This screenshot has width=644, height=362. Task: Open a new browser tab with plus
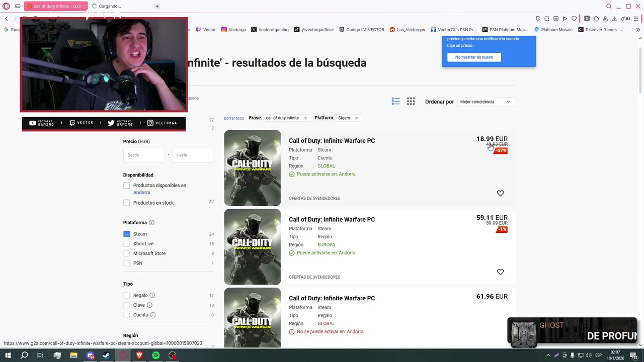pyautogui.click(x=157, y=7)
